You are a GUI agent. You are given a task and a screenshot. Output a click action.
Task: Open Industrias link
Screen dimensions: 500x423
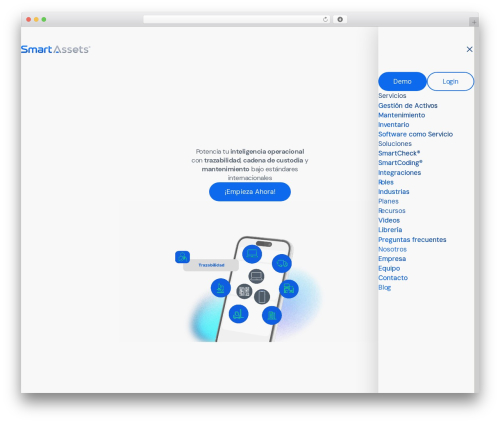click(394, 192)
